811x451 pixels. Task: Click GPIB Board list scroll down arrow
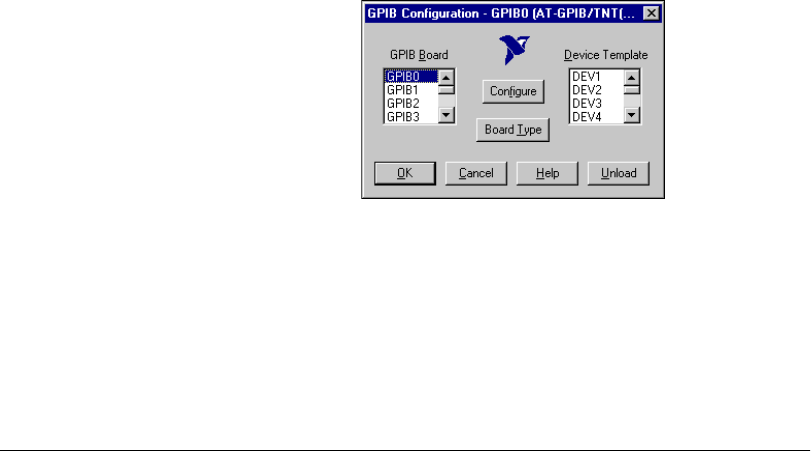click(446, 115)
